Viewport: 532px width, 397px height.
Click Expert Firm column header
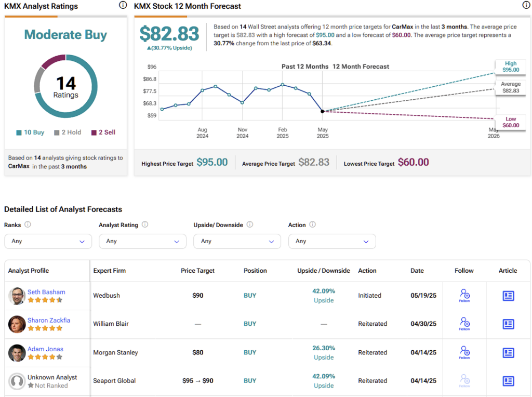tap(109, 270)
